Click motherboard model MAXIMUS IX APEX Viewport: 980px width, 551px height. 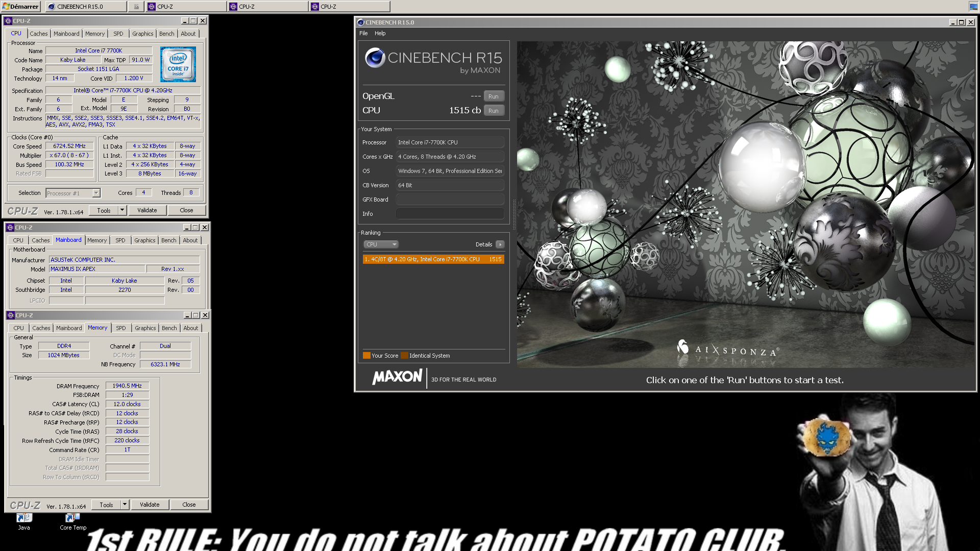[96, 269]
